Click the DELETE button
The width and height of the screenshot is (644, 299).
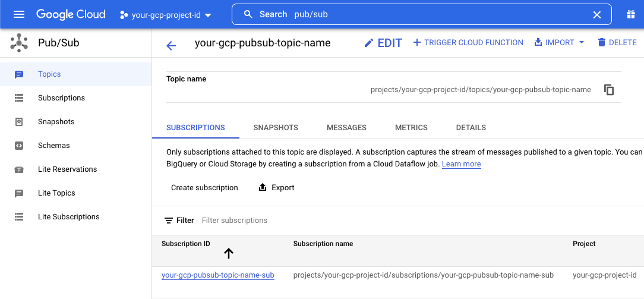[x=617, y=43]
